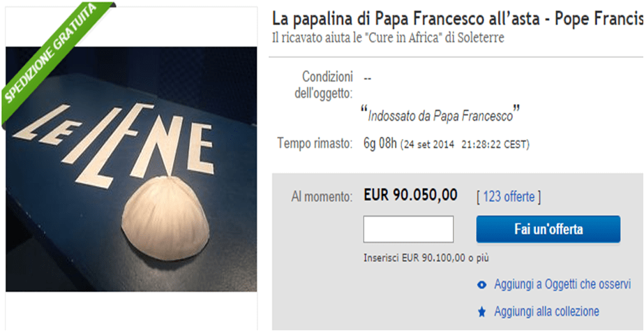The width and height of the screenshot is (644, 331).
Task: Click the current price EUR 90.050,00
Action: pyautogui.click(x=410, y=196)
